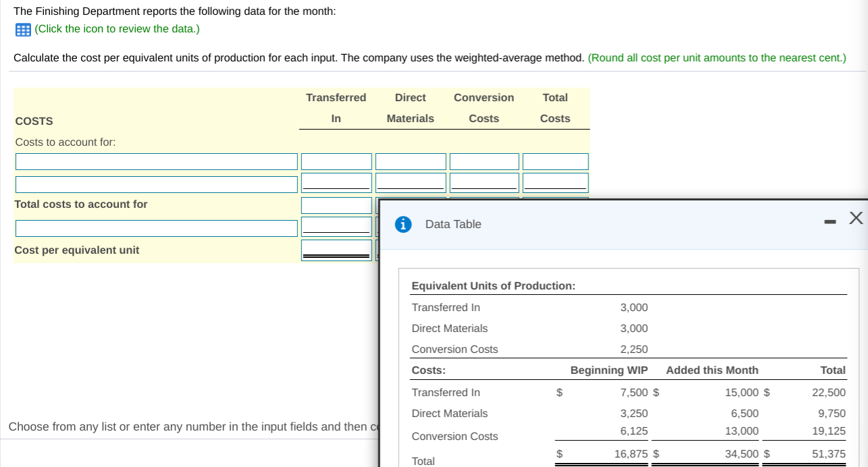
Task: Click the info icon on the Data Table dialog
Action: tap(403, 224)
